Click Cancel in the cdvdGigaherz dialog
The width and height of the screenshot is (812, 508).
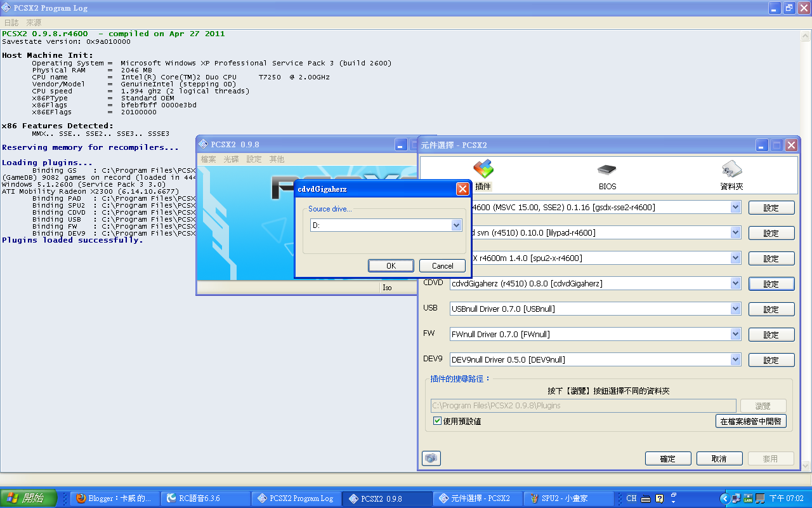[x=443, y=266]
